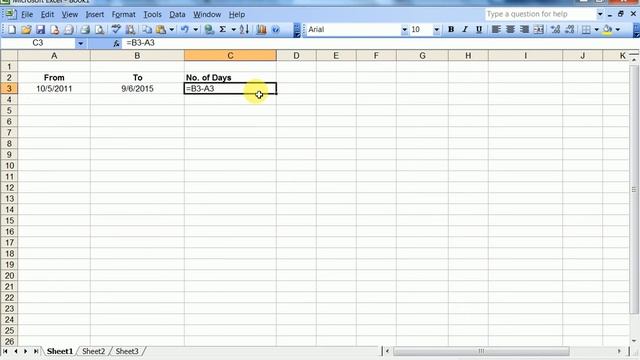
Task: Open the Window menu
Action: tap(207, 14)
